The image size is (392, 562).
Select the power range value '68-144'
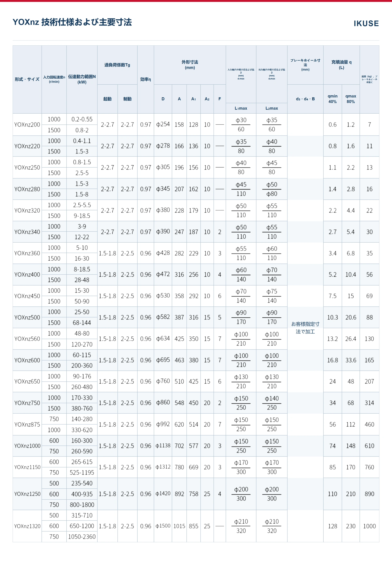pyautogui.click(x=82, y=323)
